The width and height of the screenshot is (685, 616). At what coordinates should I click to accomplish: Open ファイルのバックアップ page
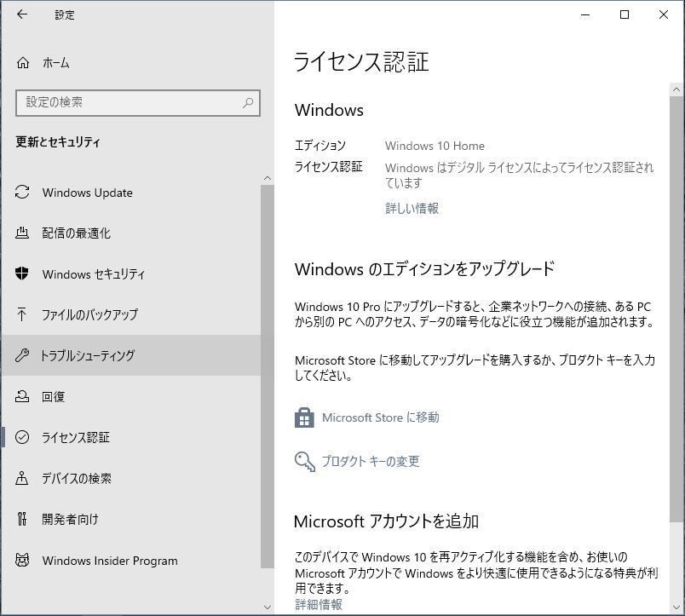(131, 314)
